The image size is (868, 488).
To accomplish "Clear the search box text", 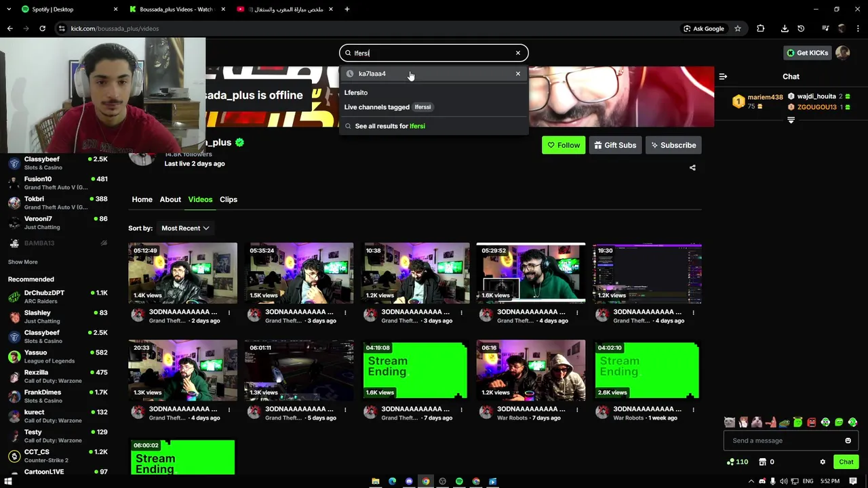I will click(518, 53).
